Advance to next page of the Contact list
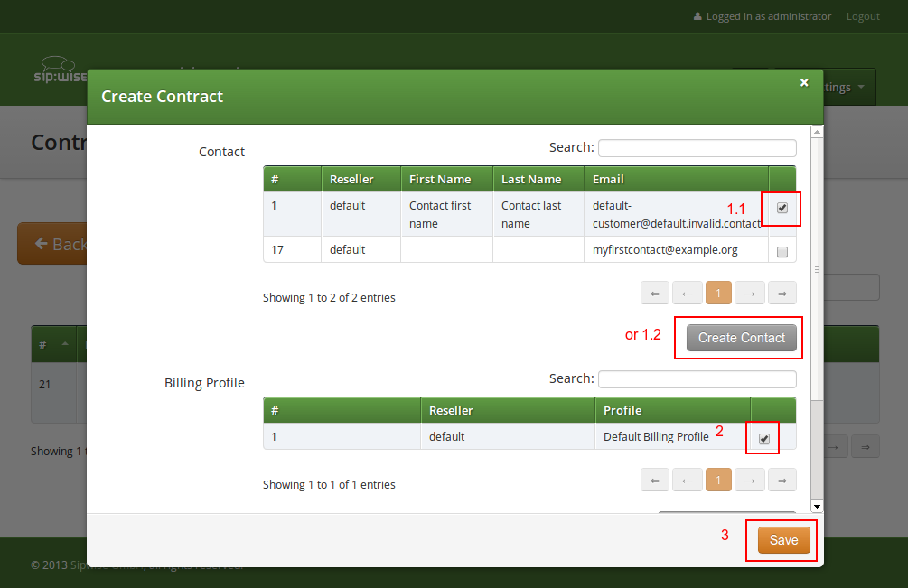 point(750,292)
